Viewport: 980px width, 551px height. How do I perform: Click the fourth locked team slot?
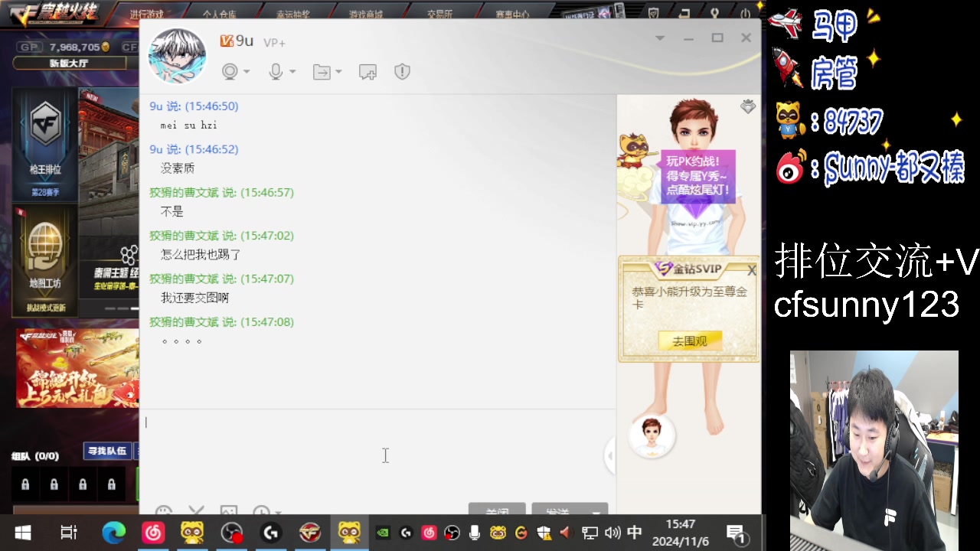112,484
